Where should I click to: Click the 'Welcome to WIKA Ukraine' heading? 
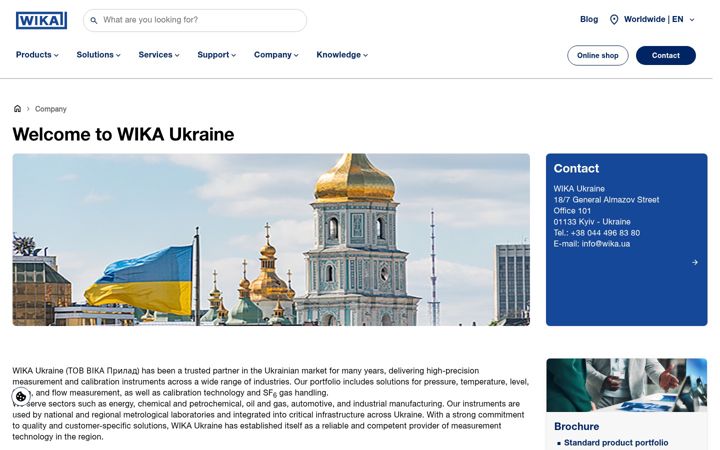(123, 135)
